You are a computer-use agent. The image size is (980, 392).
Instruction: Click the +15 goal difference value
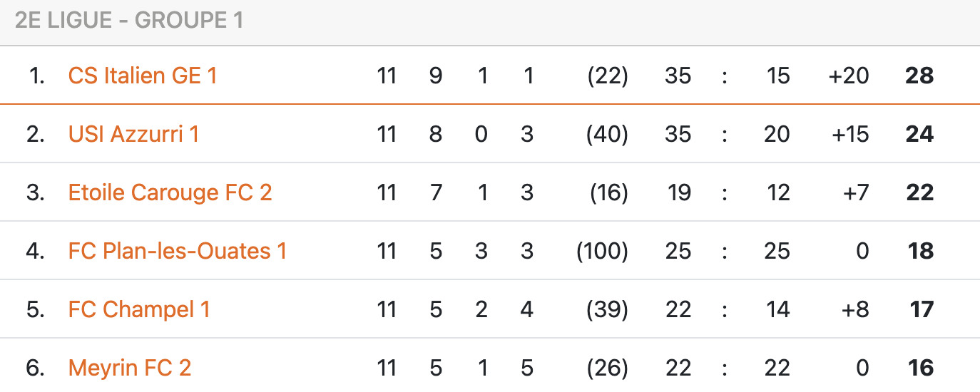click(x=849, y=134)
